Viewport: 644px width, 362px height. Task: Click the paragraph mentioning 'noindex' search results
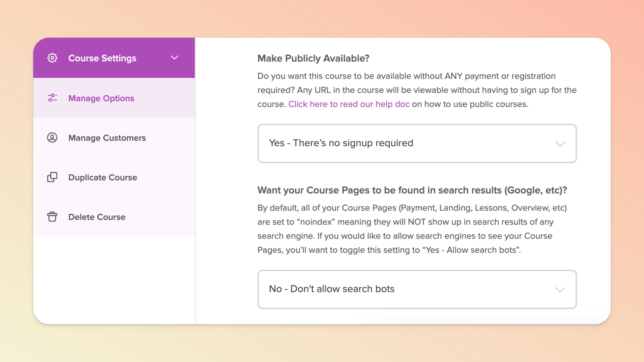[412, 229]
